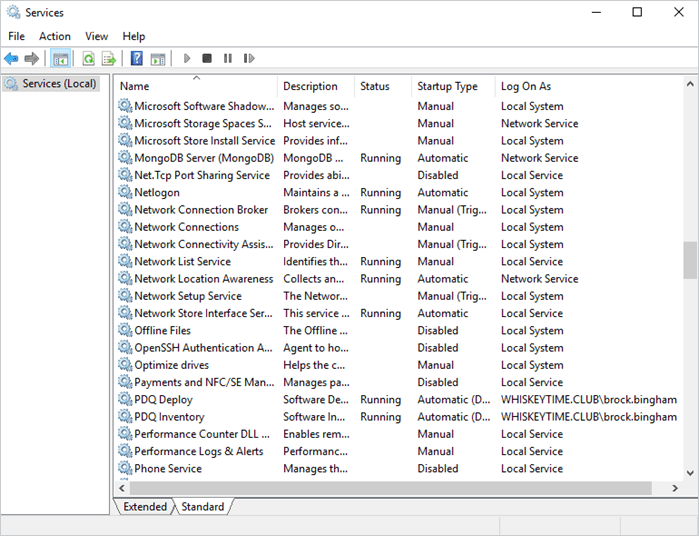This screenshot has width=699, height=536.
Task: Switch to the Extended tab
Action: pos(145,507)
